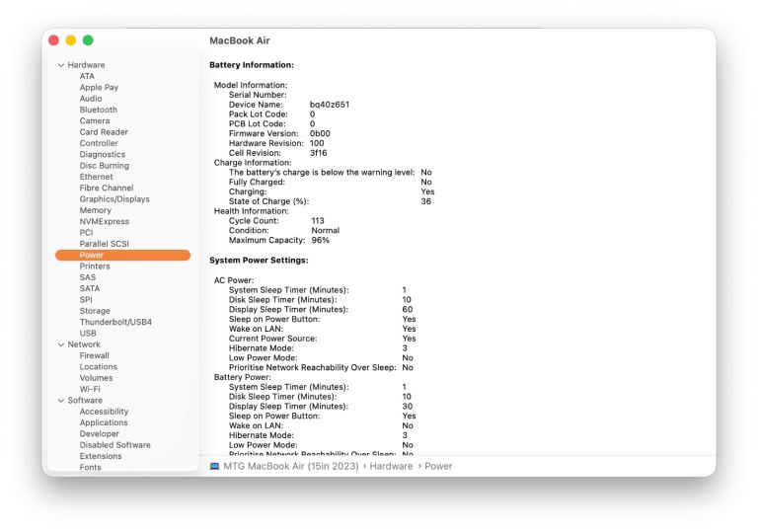Collapse the Network section chevron

61,344
